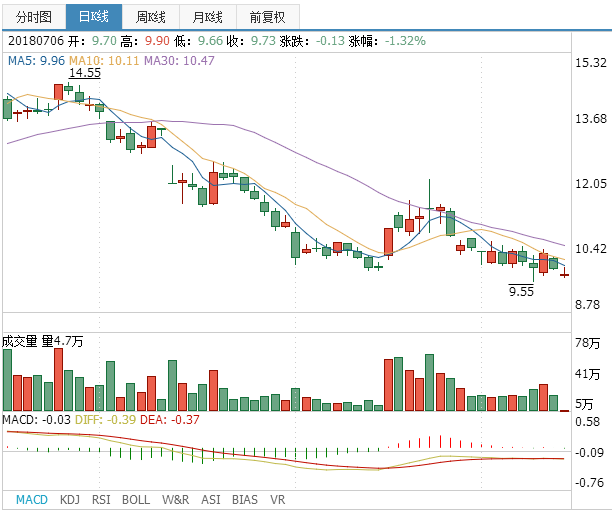Screen dimensions: 612x511
Task: Select the MACD indicator
Action: pyautogui.click(x=32, y=500)
